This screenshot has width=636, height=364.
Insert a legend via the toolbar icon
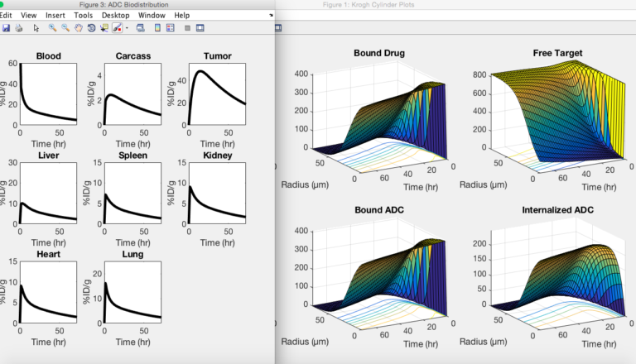(171, 28)
